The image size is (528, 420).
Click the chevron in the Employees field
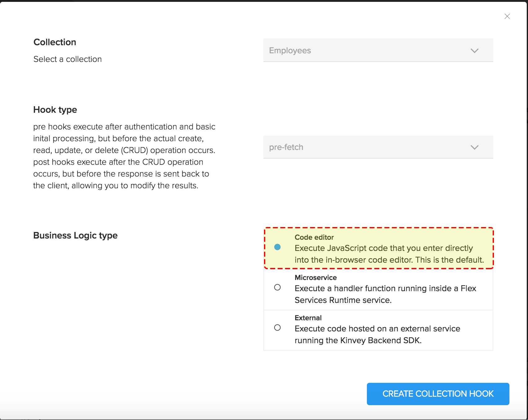[474, 51]
